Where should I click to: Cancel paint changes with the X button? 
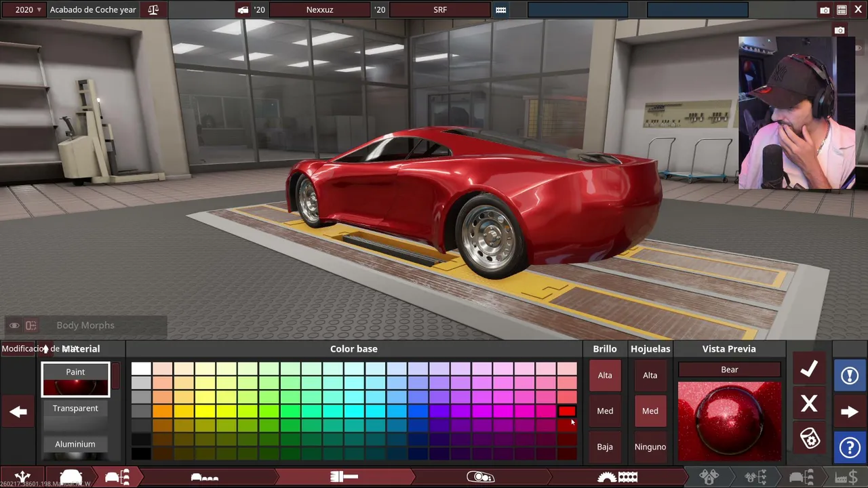pos(809,404)
